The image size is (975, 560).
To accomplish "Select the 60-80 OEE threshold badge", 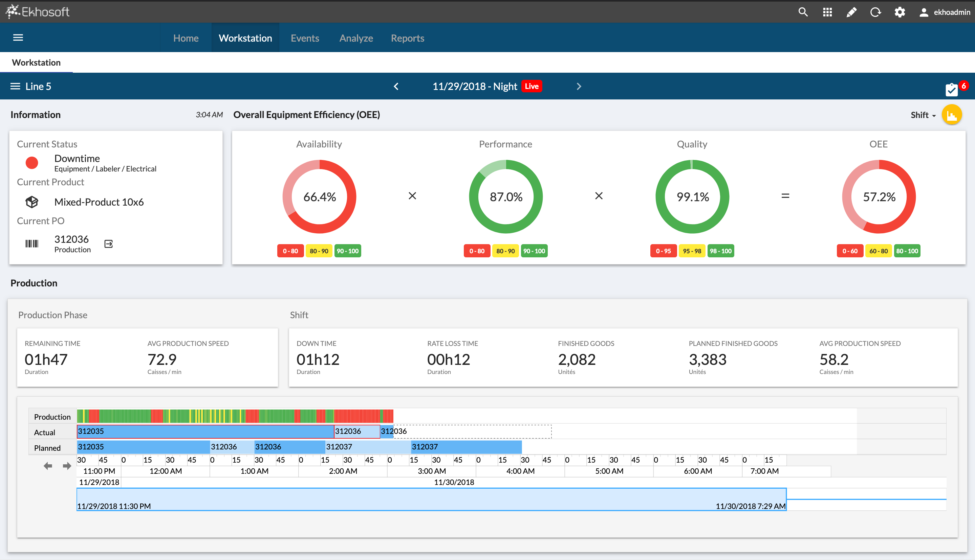I will 879,250.
